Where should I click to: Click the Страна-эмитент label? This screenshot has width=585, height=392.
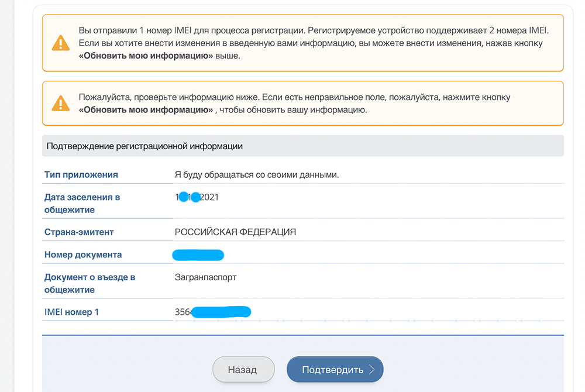[x=79, y=232]
